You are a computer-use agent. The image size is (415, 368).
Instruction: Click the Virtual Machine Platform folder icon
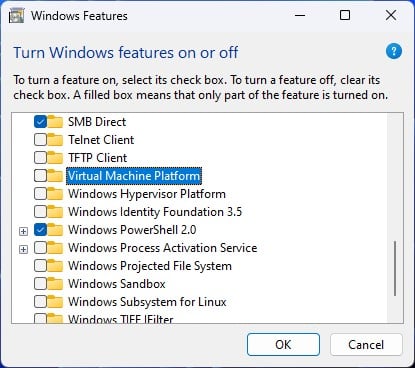pos(55,176)
